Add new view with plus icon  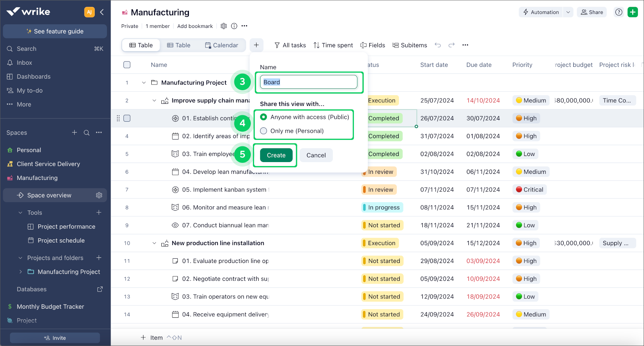(256, 45)
